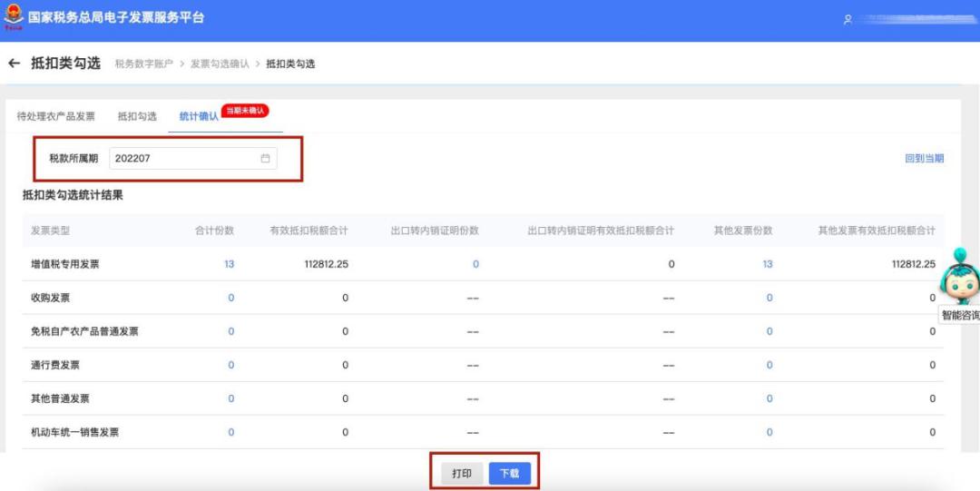Click 增值税专用发票 export certificate count 0
Screen dimensions: 980x491
tap(475, 264)
